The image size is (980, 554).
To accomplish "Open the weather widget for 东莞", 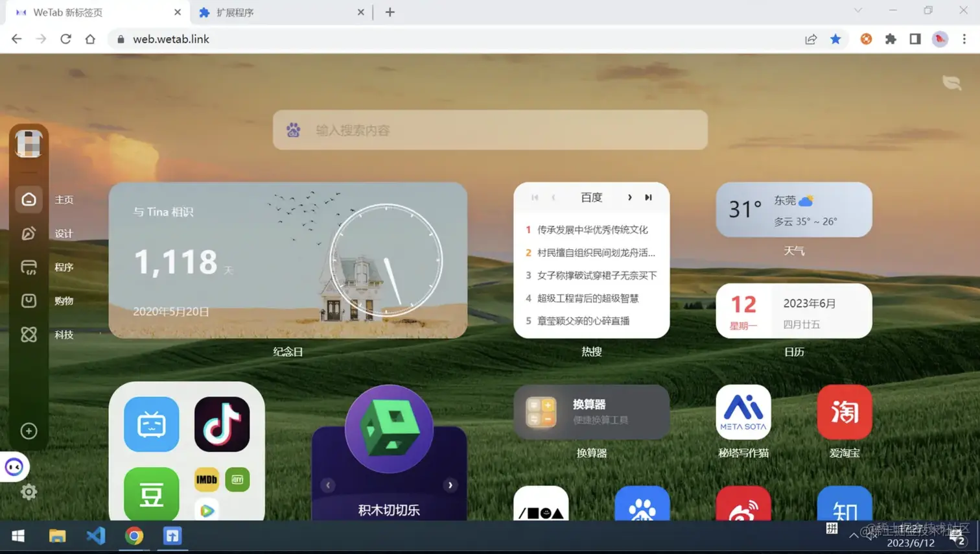I will point(794,210).
